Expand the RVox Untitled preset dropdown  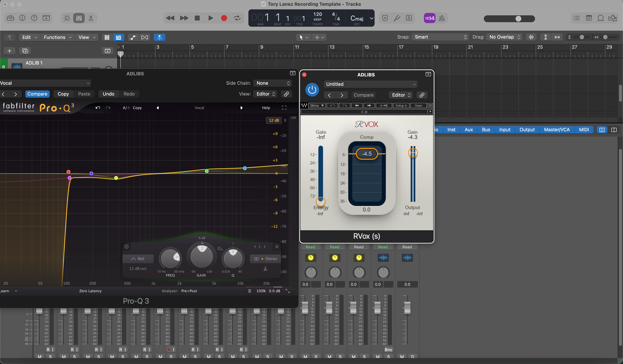coord(370,84)
